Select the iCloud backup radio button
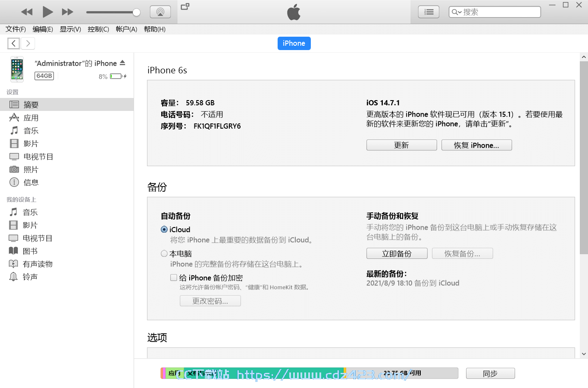Image resolution: width=588 pixels, height=388 pixels. 164,230
